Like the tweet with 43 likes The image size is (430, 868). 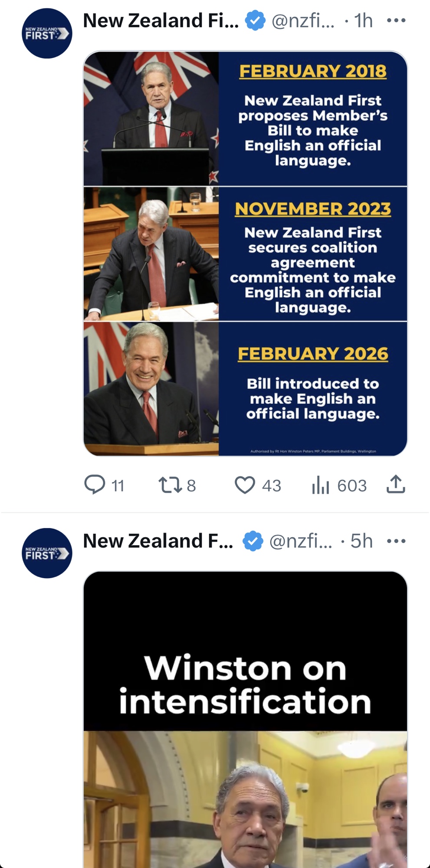(245, 485)
